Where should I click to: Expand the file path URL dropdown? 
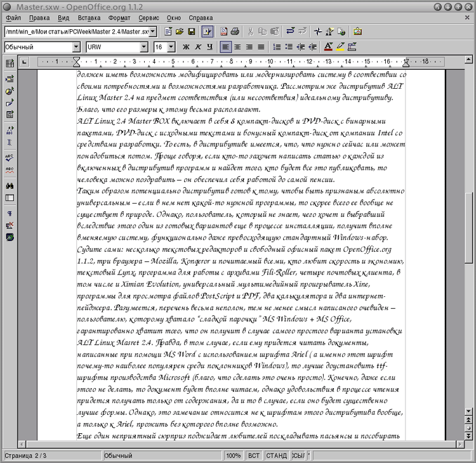[x=154, y=31]
